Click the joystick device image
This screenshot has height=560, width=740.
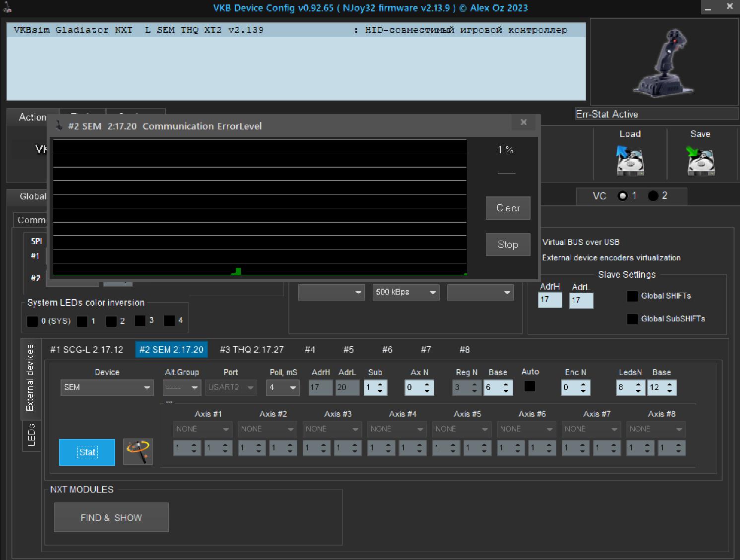[663, 63]
